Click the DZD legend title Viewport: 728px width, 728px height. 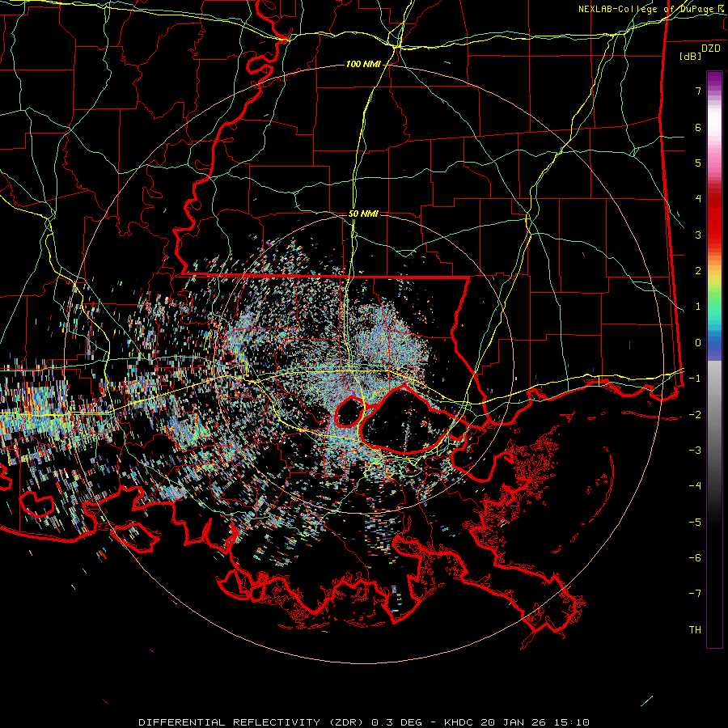point(711,49)
